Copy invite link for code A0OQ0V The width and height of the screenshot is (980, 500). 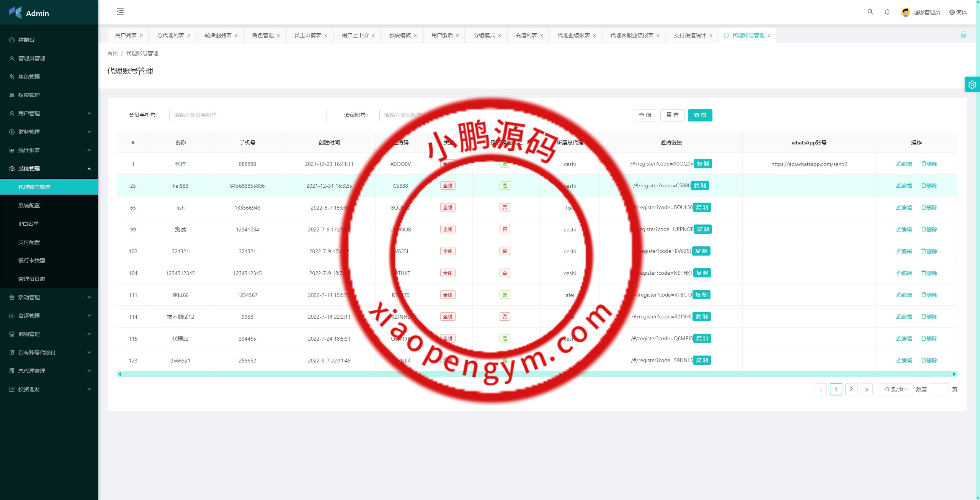[702, 164]
